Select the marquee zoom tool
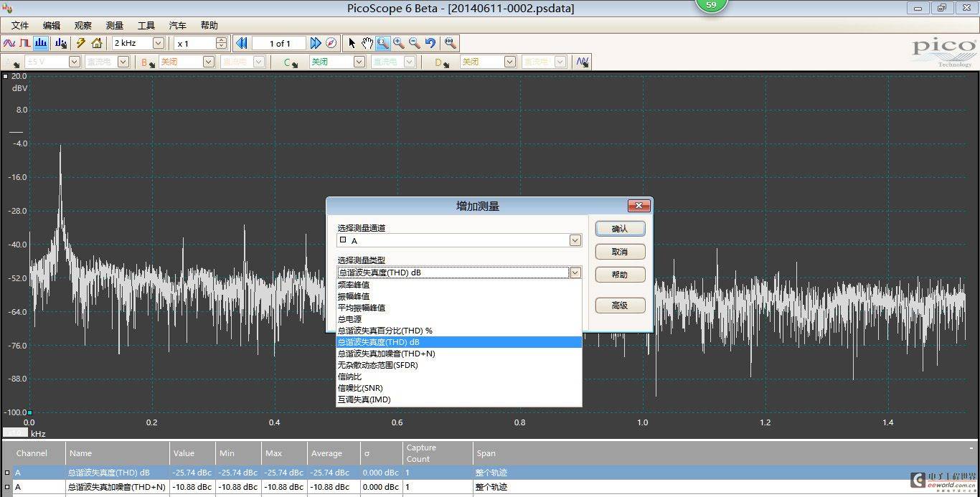This screenshot has width=980, height=497. 383,43
